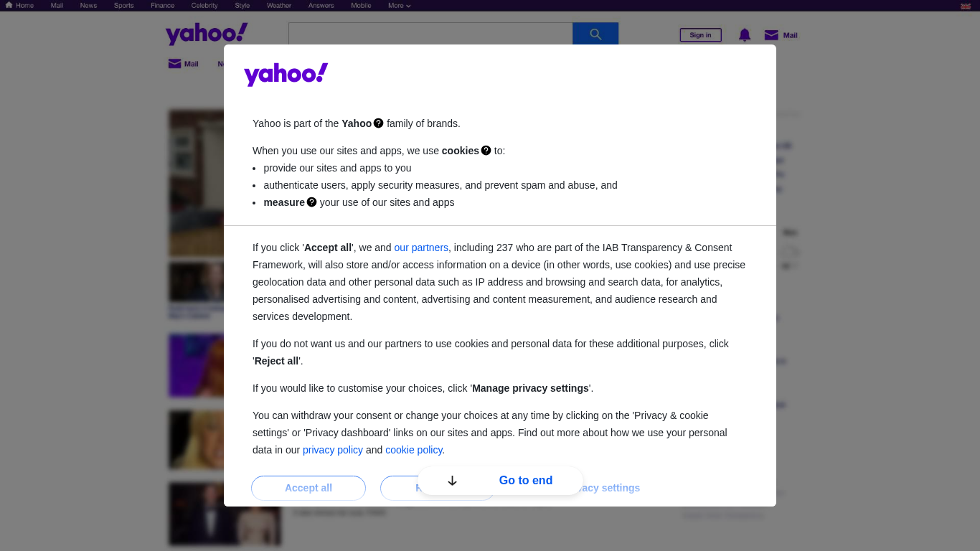Click the Sign in button
Image resolution: width=980 pixels, height=551 pixels.
pyautogui.click(x=700, y=35)
